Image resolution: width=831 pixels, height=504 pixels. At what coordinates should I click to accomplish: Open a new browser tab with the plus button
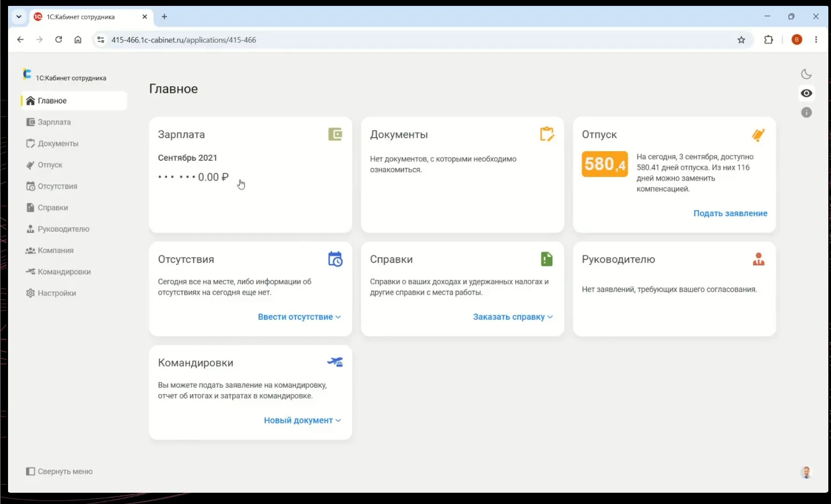[165, 17]
